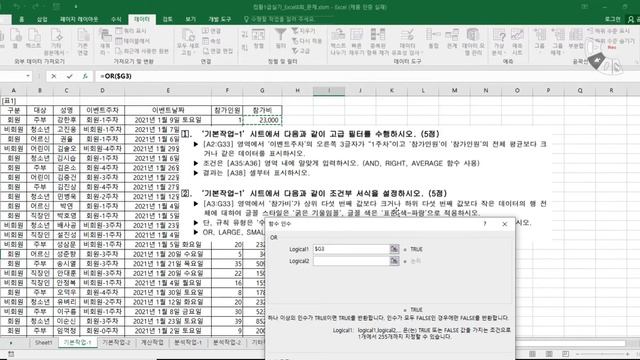Click the help ? button in function dialog
Screen dimensions: 640x360
tap(485, 224)
